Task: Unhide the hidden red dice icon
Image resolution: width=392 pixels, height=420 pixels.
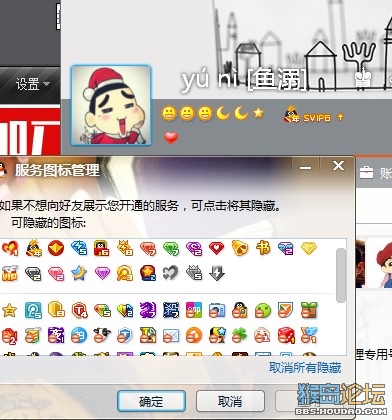Action: (x=286, y=335)
